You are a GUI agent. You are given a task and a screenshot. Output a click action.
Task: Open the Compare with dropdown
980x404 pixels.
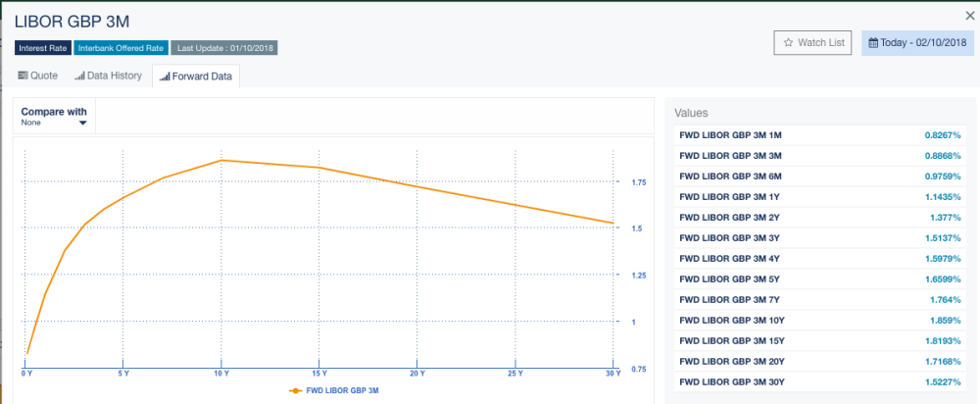click(54, 117)
